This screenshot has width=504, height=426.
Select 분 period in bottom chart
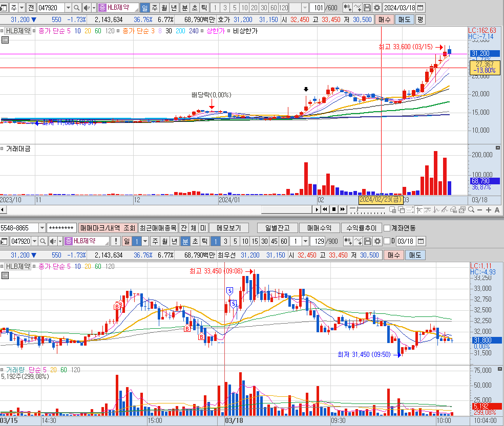(185, 241)
